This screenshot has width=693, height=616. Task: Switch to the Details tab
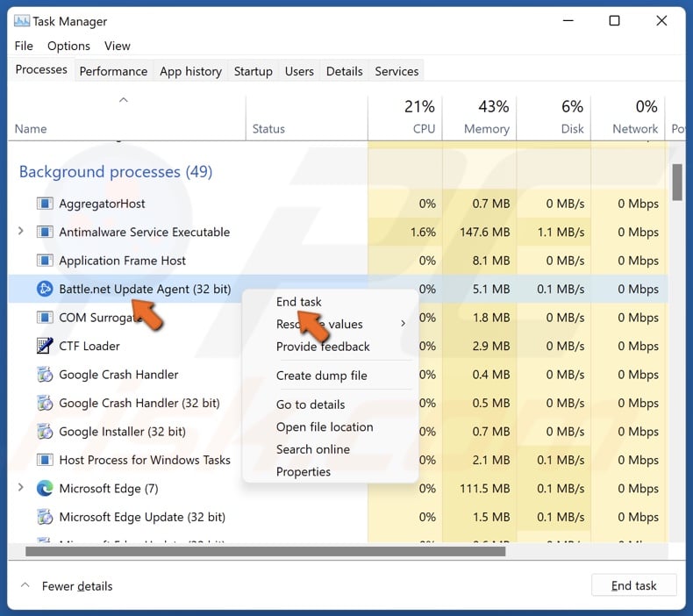(x=344, y=71)
